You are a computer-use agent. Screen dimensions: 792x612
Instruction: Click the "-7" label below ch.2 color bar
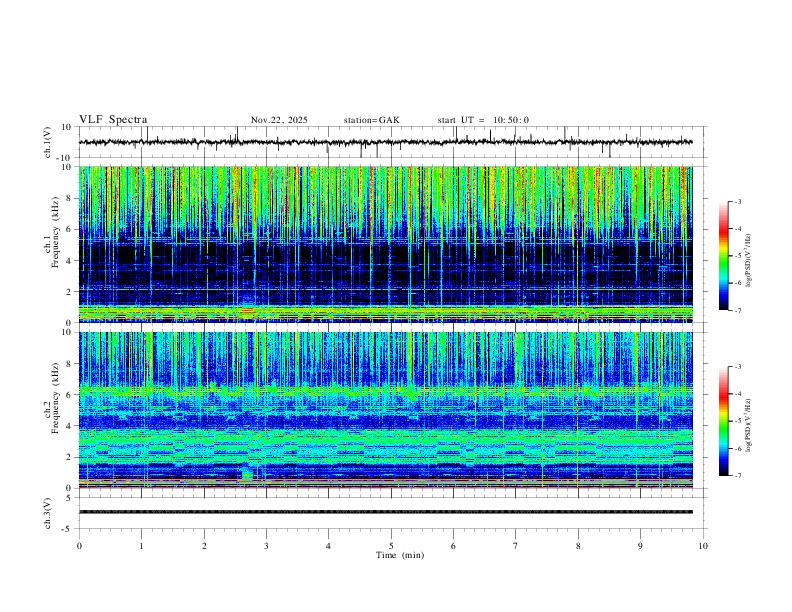point(737,475)
